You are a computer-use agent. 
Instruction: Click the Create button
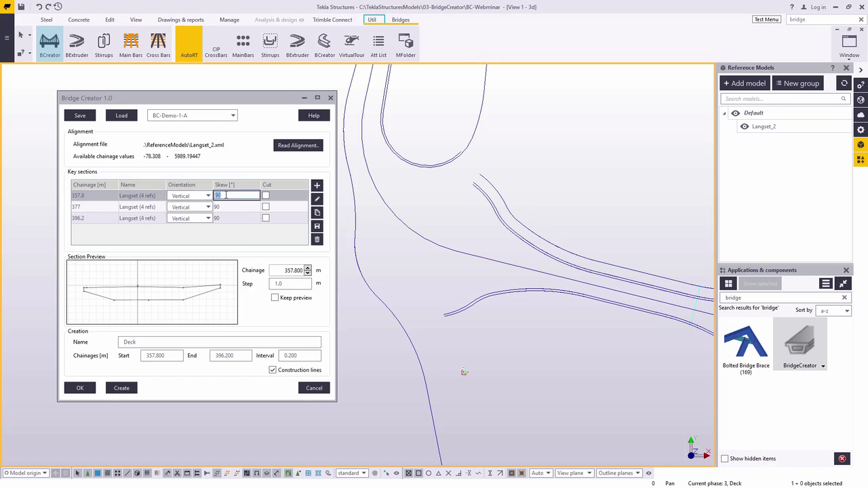point(121,388)
